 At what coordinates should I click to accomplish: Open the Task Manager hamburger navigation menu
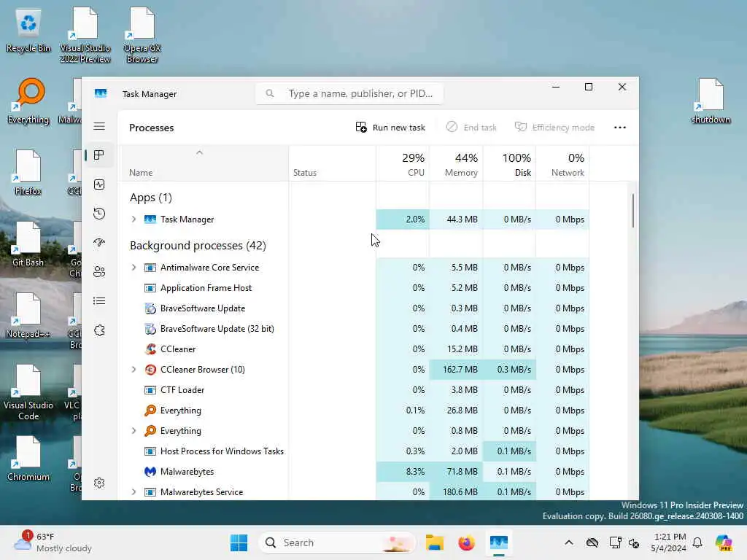(x=99, y=126)
